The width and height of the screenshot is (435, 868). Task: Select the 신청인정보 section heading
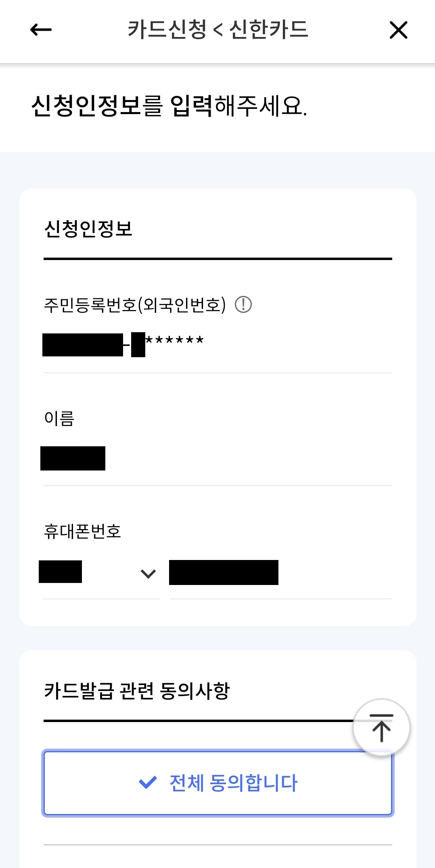pos(90,229)
